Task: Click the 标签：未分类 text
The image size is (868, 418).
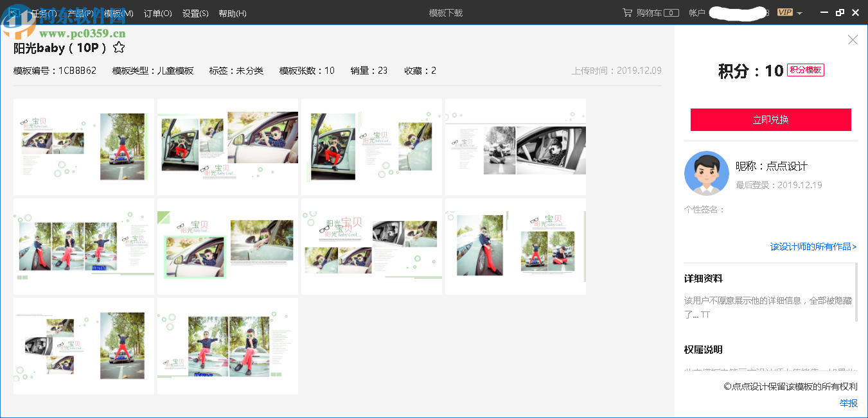Action: point(236,71)
